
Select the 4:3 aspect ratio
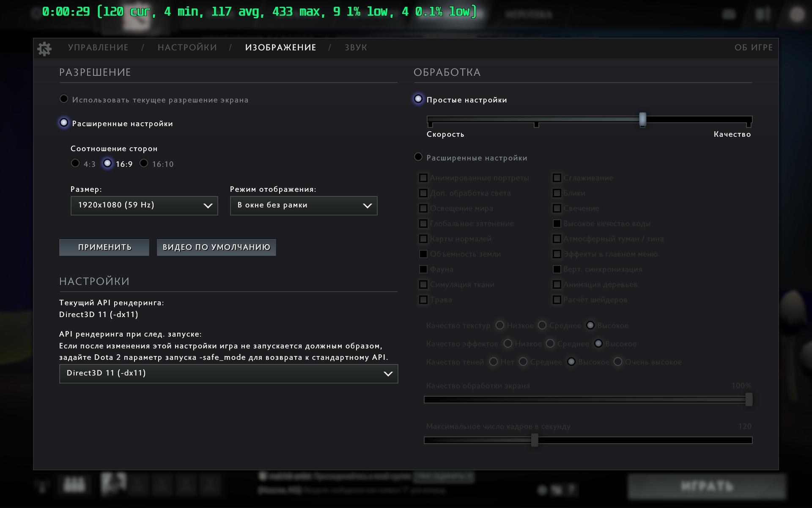pyautogui.click(x=76, y=163)
